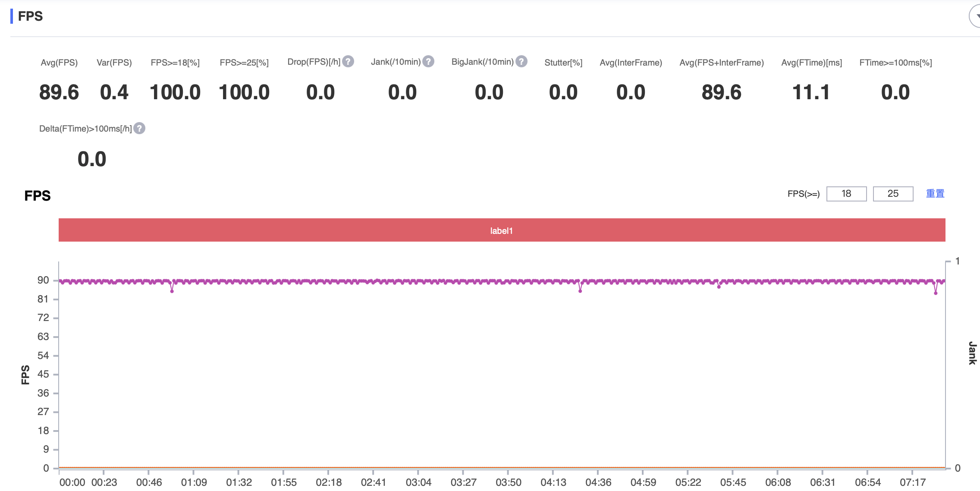This screenshot has width=980, height=491.
Task: Click the Avg(FTime)[ms] value 11.1
Action: click(x=811, y=92)
